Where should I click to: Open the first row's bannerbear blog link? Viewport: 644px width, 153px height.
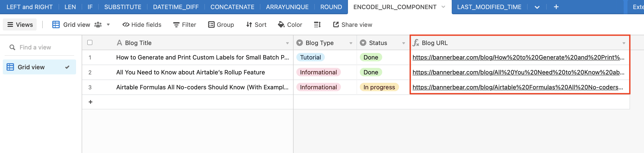[x=518, y=58]
